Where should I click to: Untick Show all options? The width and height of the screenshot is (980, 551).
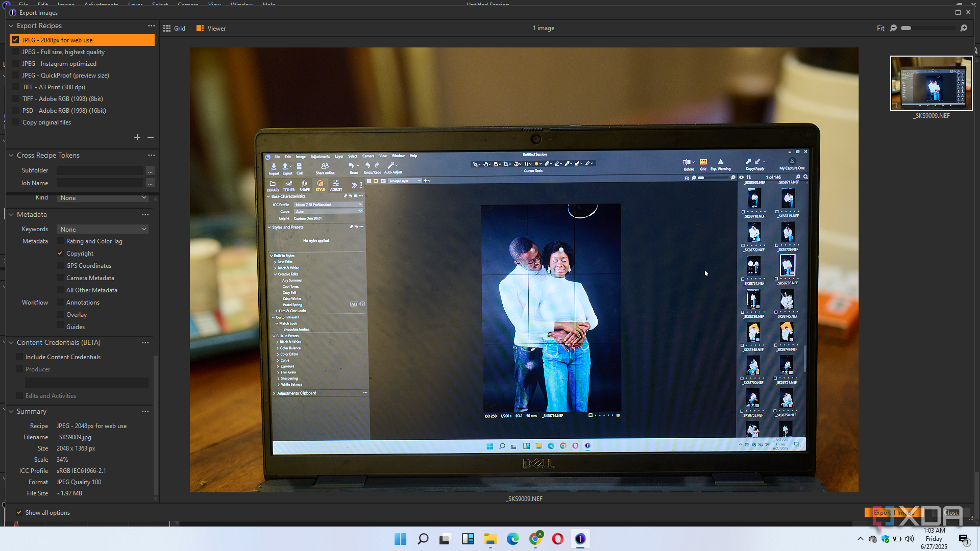coord(19,513)
